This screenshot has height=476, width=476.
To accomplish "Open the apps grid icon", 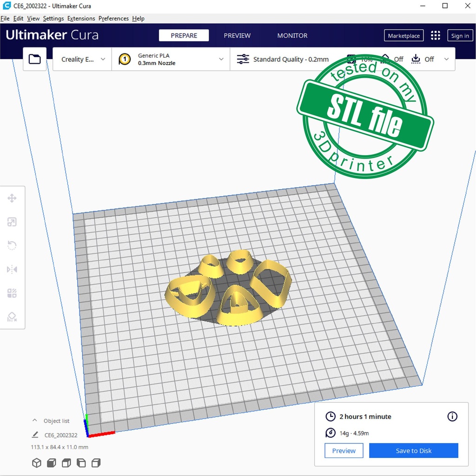I will tap(435, 36).
